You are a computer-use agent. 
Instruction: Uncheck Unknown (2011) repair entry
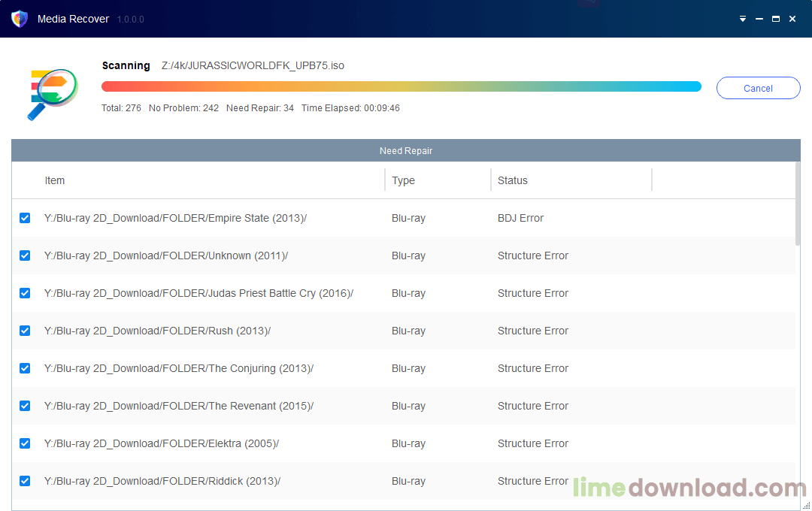[25, 255]
